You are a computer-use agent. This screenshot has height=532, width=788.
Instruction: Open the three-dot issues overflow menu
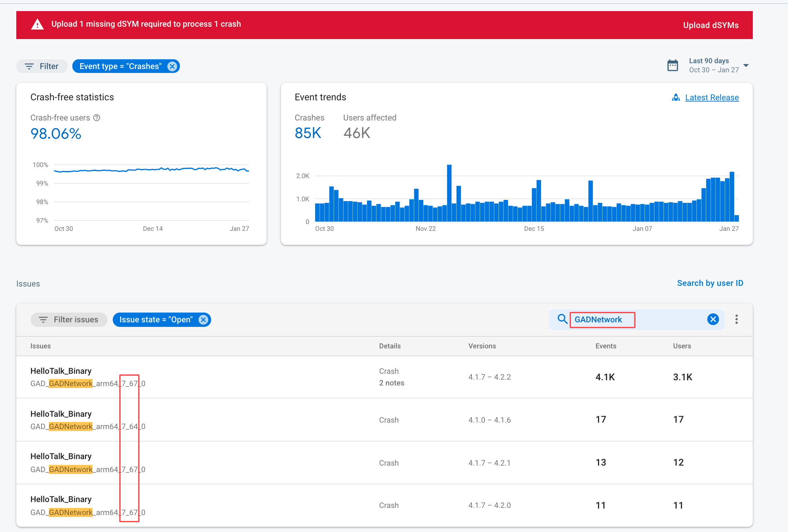736,319
